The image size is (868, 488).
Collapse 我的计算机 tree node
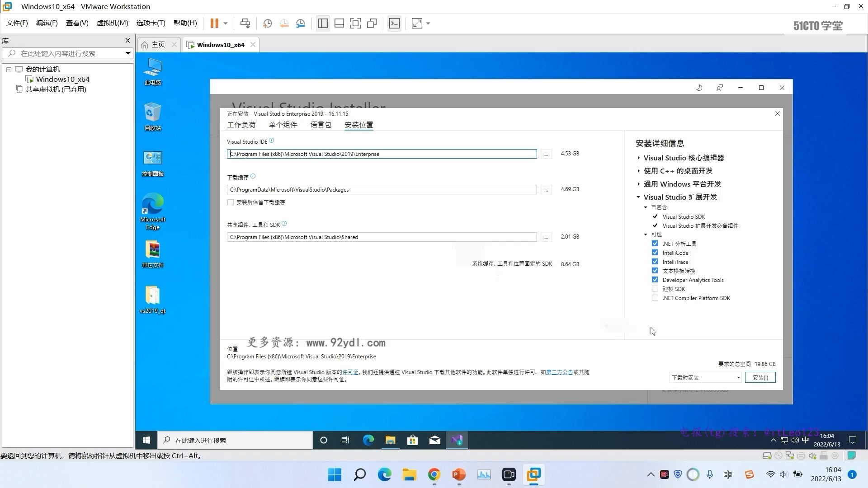(9, 70)
